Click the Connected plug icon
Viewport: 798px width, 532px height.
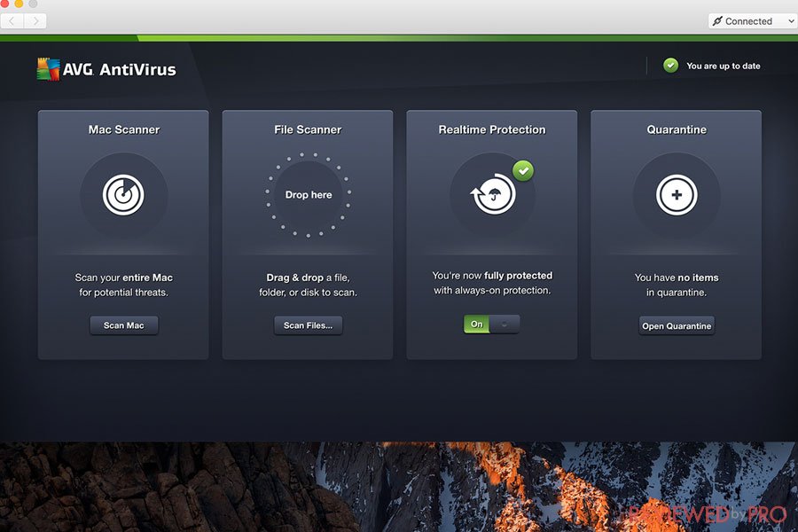tap(717, 21)
